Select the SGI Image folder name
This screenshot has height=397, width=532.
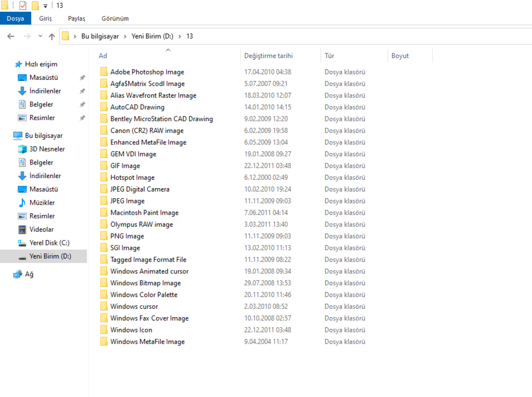click(x=125, y=248)
